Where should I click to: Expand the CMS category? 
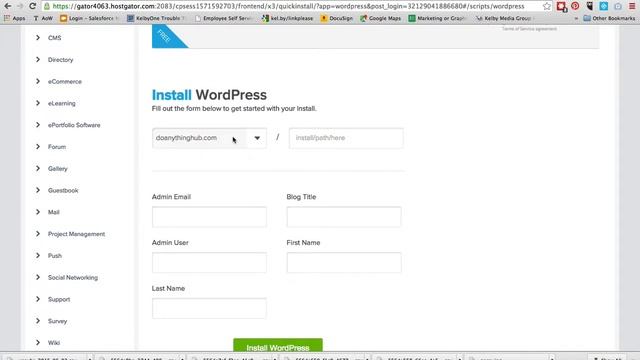49,38
